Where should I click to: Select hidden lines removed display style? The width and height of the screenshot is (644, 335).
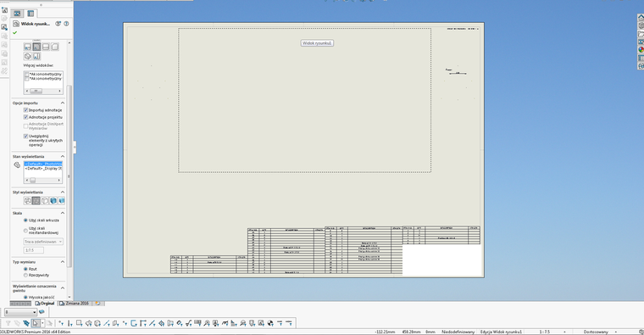click(45, 201)
